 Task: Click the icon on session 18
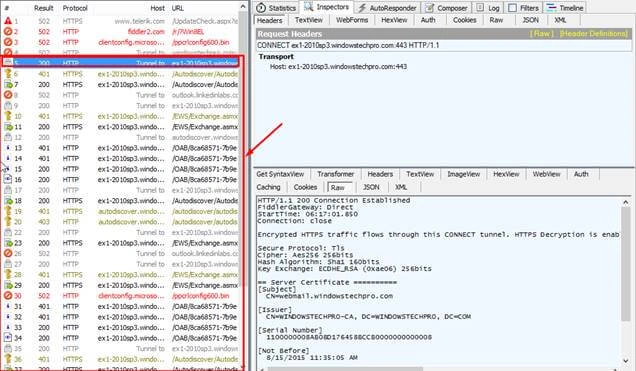[8, 200]
